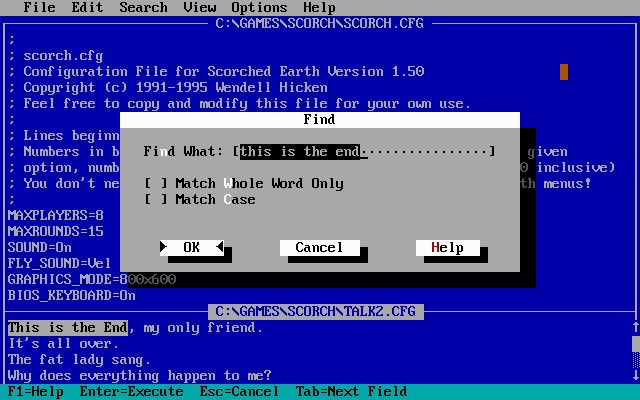The image size is (640, 400).
Task: Click the MAXPLAYERS=8 line
Action: 56,215
